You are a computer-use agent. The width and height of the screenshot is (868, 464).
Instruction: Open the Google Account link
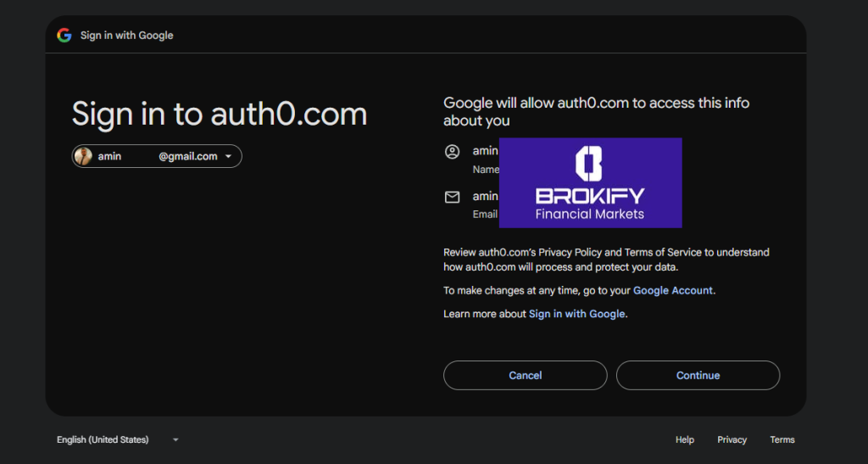(x=673, y=290)
